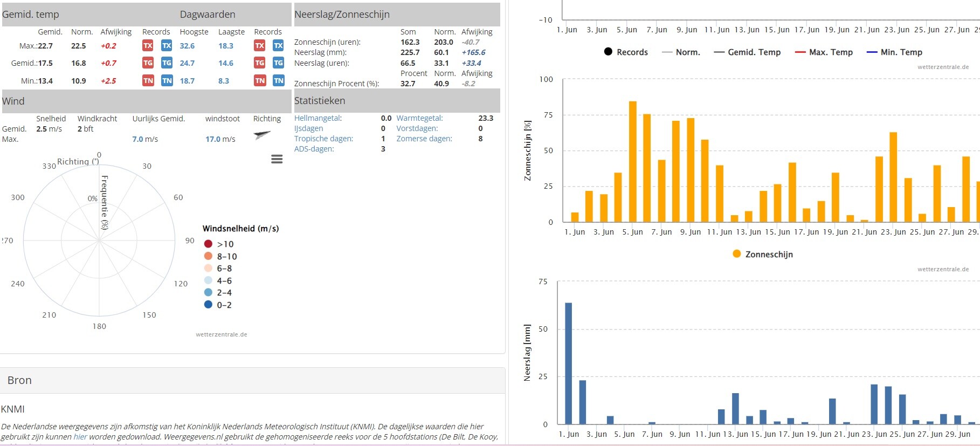
Task: Click the tallest Neerslag bar on 1 Jun
Action: pyautogui.click(x=568, y=363)
